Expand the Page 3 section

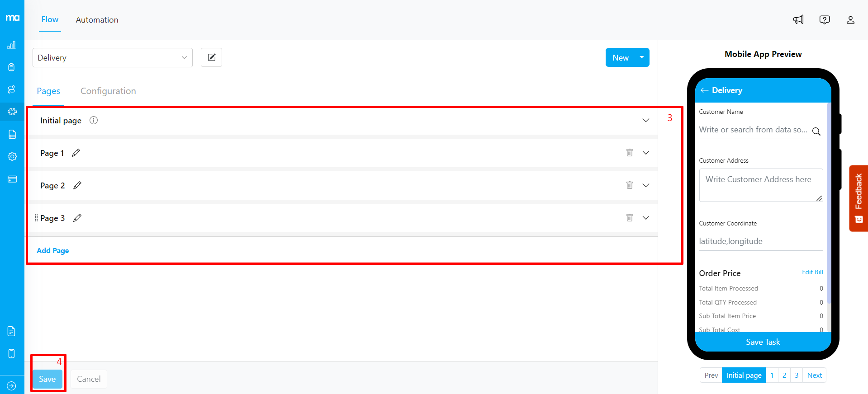click(645, 218)
